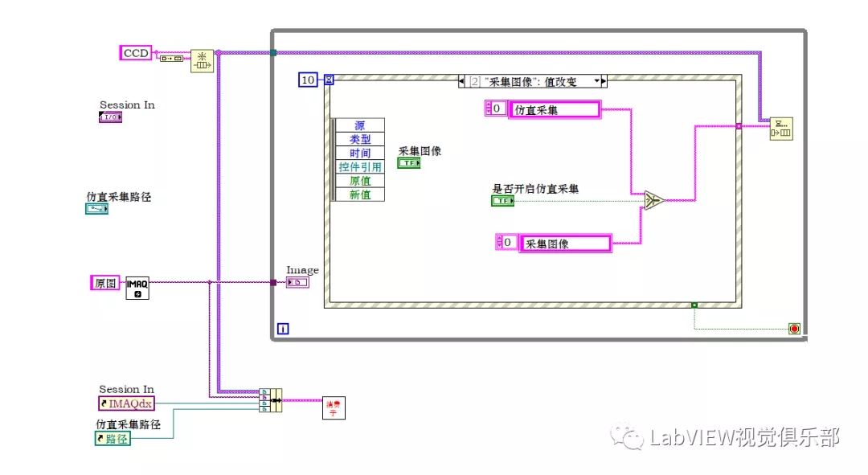Open the event case selector dropdown arrow
This screenshot has height=475, width=868.
coord(596,81)
